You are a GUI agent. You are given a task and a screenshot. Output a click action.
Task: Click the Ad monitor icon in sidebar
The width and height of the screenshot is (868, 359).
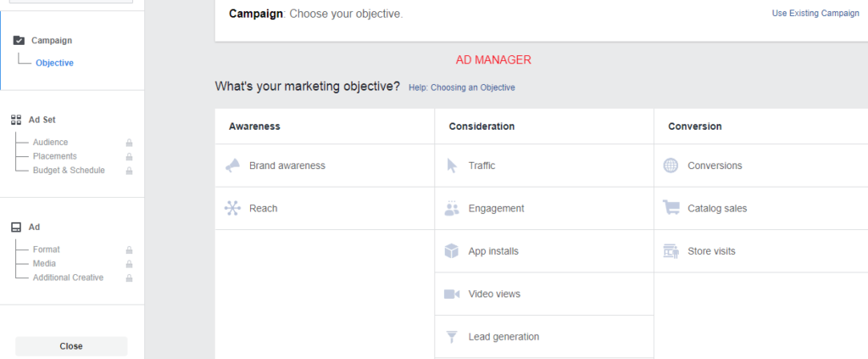pos(17,227)
